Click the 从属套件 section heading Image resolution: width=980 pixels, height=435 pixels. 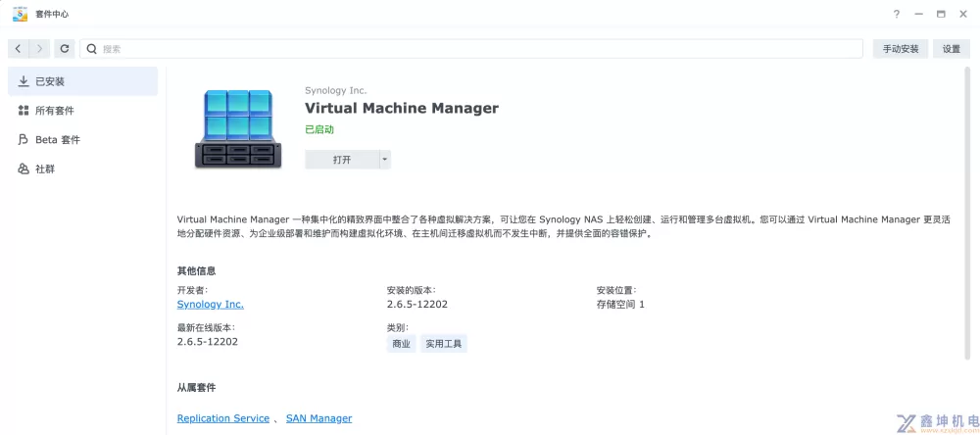[x=196, y=388]
